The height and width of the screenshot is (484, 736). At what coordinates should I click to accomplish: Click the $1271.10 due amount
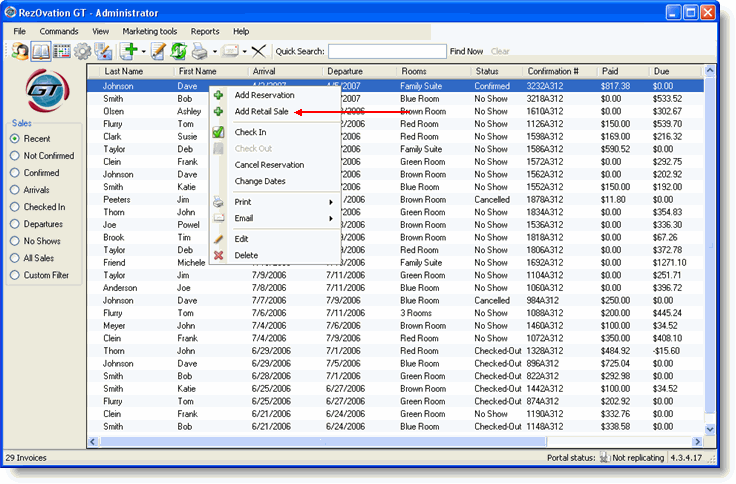[669, 263]
